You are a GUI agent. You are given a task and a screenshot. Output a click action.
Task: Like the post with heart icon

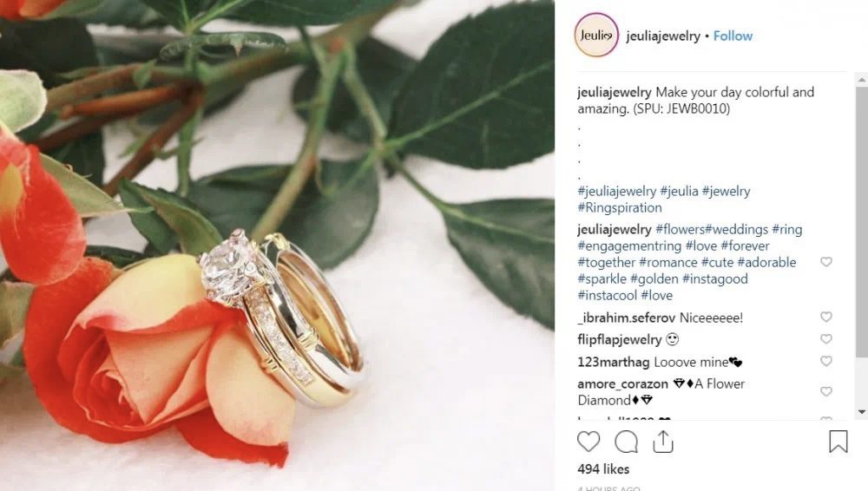point(589,442)
